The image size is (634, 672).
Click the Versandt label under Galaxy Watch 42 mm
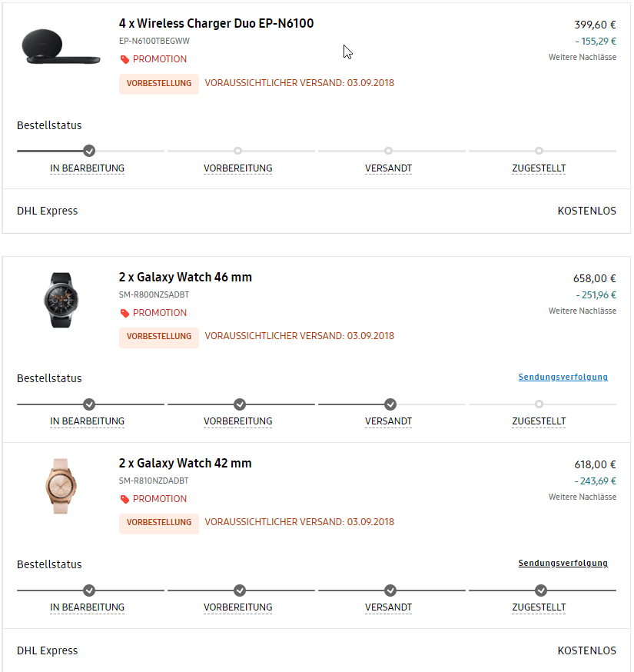point(388,607)
